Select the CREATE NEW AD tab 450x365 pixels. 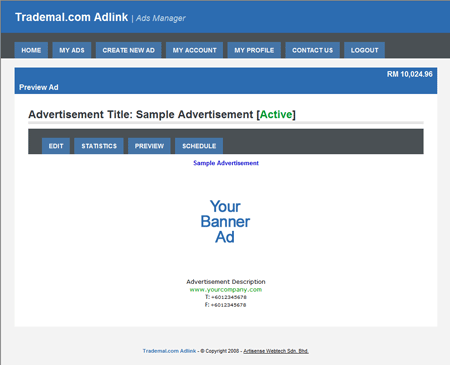click(x=129, y=50)
